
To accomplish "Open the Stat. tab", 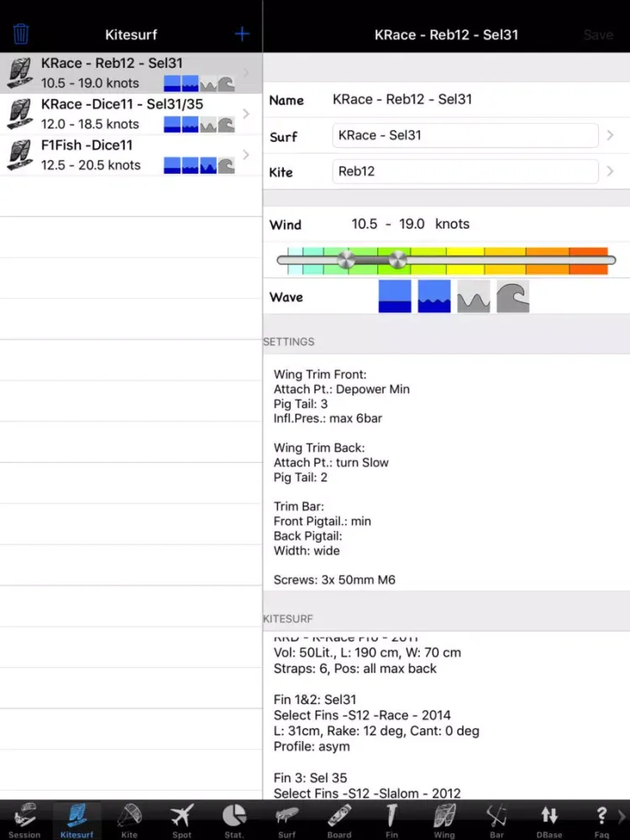I will [x=234, y=820].
